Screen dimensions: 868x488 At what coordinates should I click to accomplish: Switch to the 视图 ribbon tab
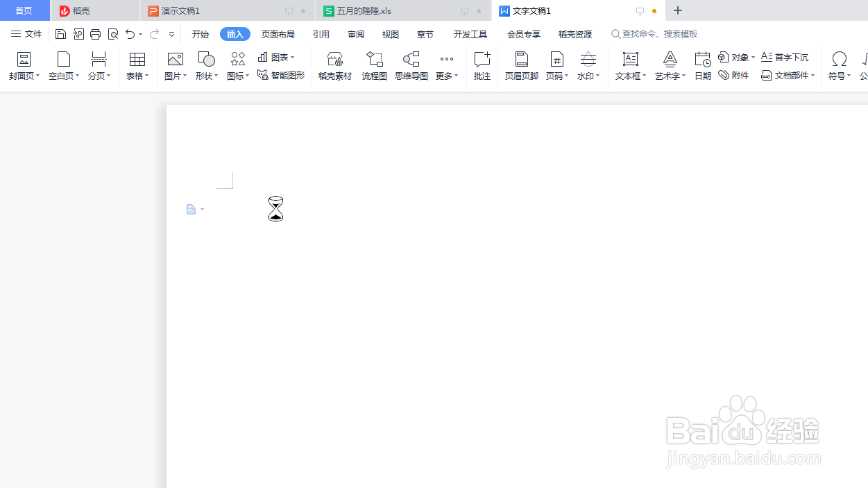tap(391, 34)
